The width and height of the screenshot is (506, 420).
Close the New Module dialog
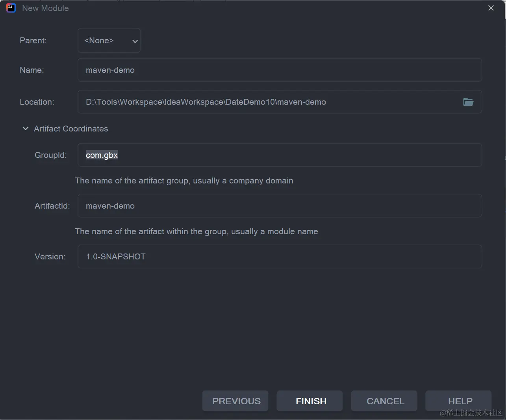coord(491,8)
